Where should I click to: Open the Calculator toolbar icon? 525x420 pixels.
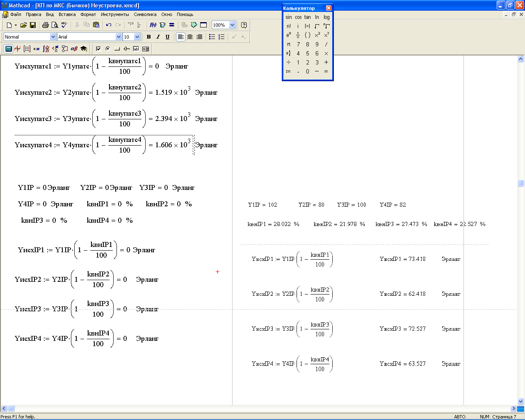(x=8, y=49)
